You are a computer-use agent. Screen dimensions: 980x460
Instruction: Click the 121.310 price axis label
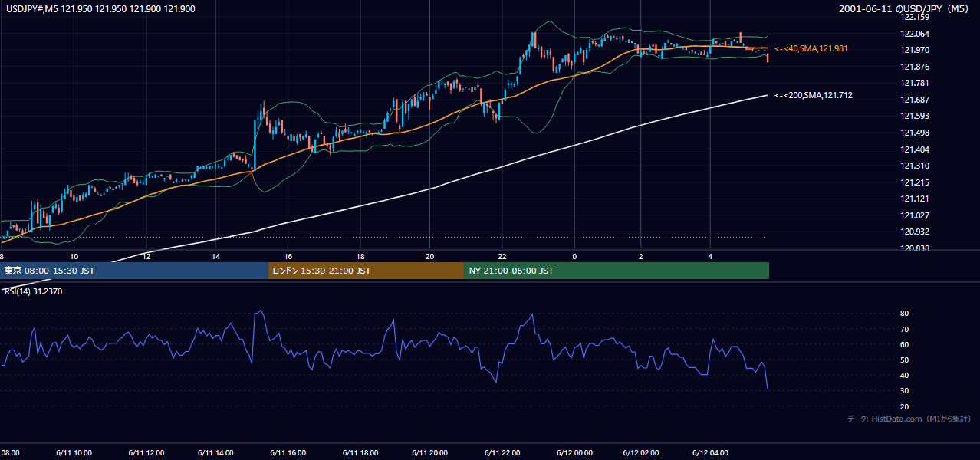tap(914, 166)
